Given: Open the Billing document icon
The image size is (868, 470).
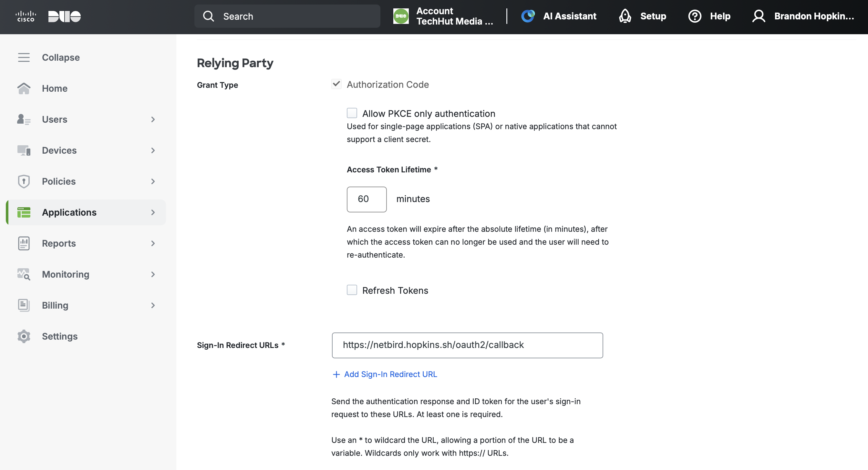Looking at the screenshot, I should [23, 305].
